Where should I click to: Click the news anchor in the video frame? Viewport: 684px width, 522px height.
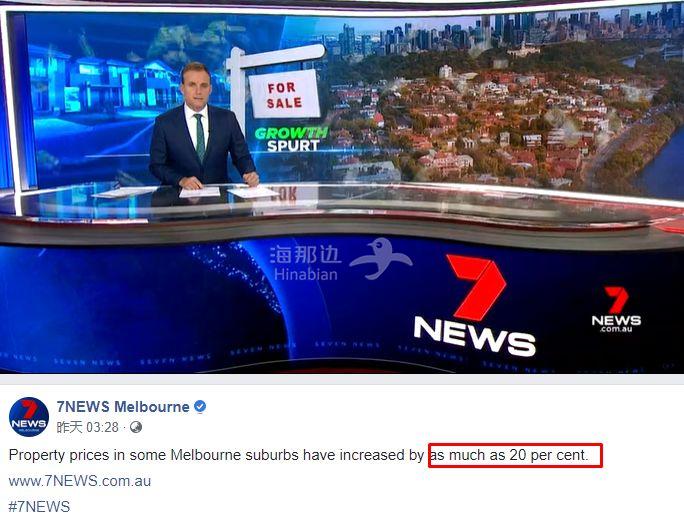(202, 126)
